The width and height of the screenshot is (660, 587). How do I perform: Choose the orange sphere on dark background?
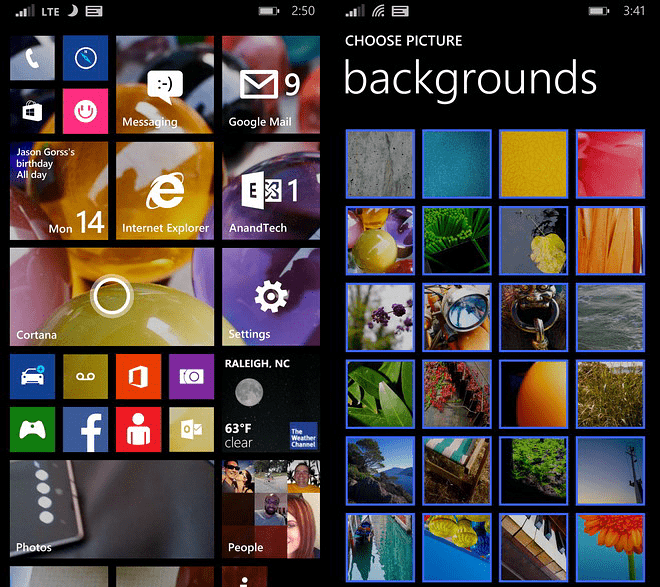point(533,394)
